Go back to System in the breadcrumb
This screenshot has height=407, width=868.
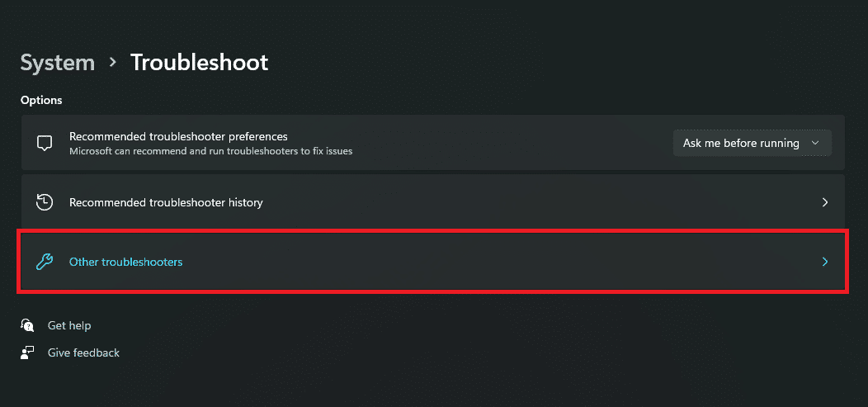tap(57, 63)
